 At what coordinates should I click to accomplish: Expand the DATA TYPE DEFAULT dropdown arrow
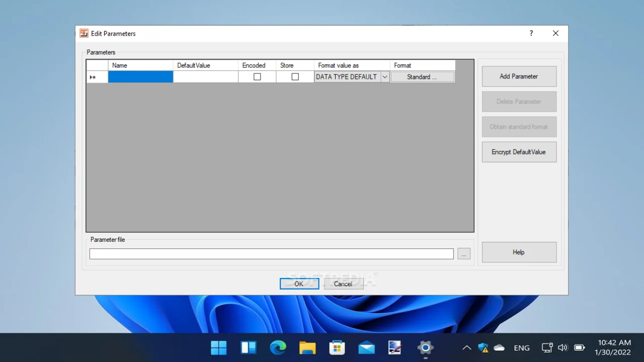pyautogui.click(x=385, y=77)
